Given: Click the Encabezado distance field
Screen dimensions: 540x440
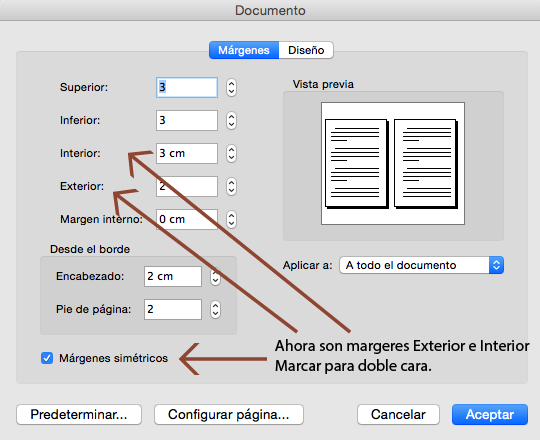Looking at the screenshot, I should click(x=173, y=276).
